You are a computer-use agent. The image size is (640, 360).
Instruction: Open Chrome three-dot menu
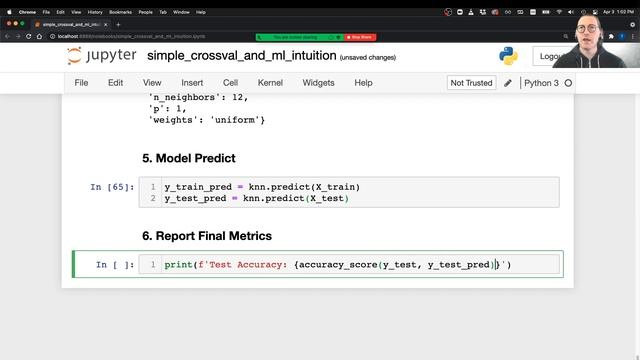pos(633,36)
